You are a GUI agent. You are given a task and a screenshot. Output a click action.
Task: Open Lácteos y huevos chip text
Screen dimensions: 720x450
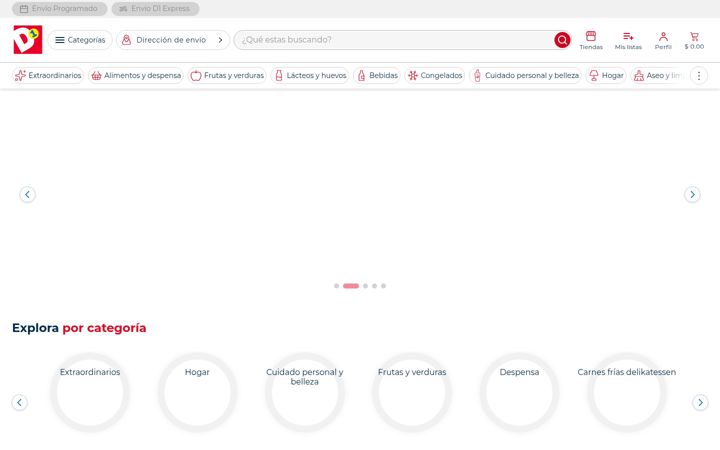click(316, 75)
